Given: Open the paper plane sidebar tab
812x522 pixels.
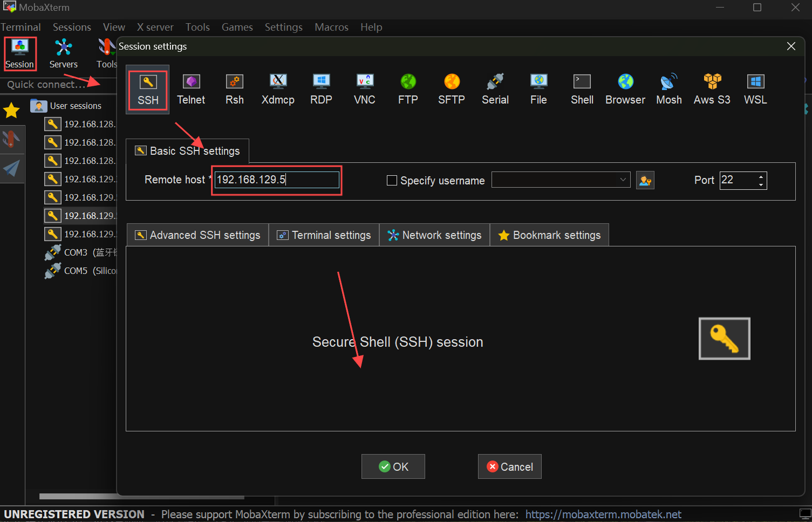Looking at the screenshot, I should point(11,169).
